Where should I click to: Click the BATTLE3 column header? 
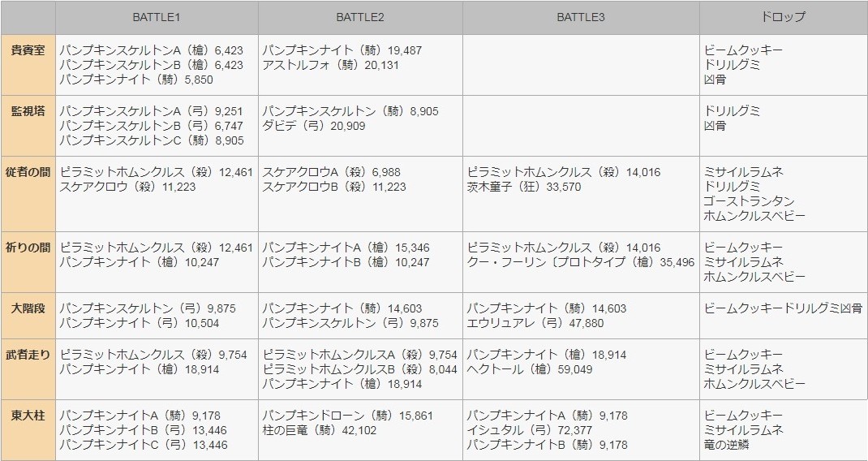581,17
